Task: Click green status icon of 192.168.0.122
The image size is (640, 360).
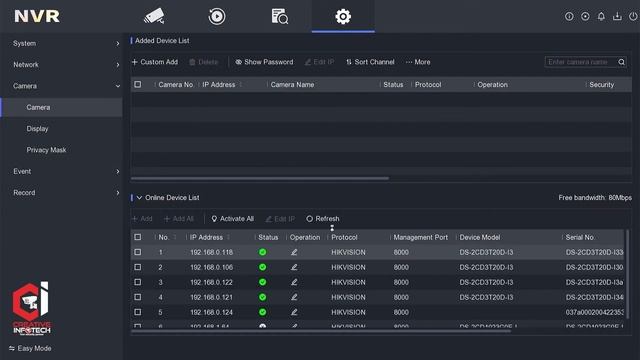Action: [x=262, y=282]
